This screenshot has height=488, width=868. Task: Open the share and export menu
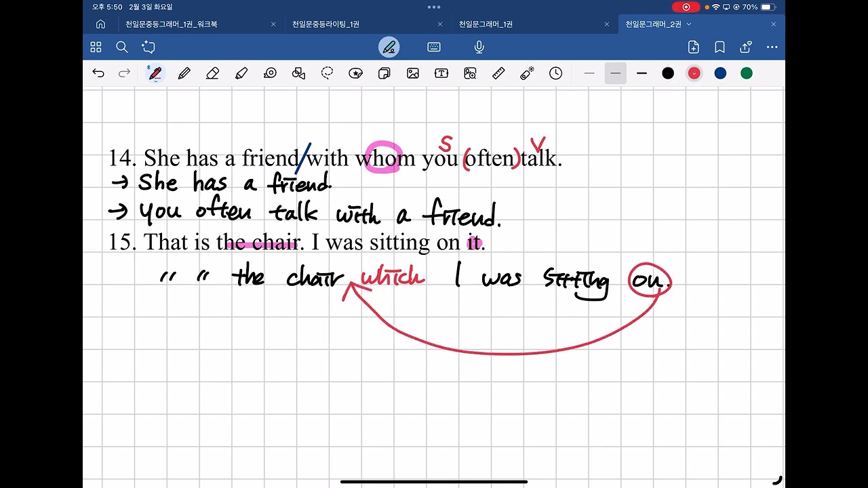click(746, 47)
